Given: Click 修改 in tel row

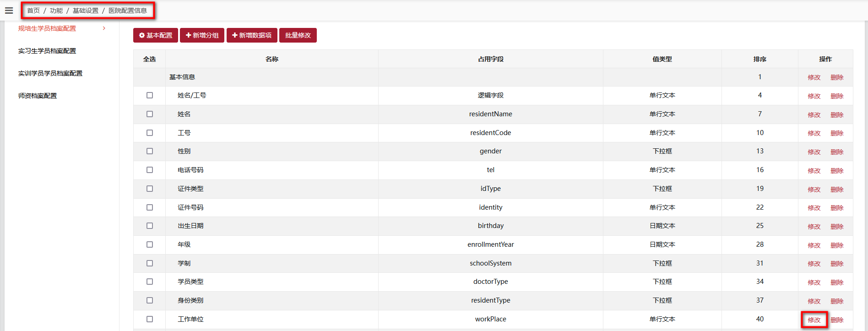Looking at the screenshot, I should click(814, 171).
